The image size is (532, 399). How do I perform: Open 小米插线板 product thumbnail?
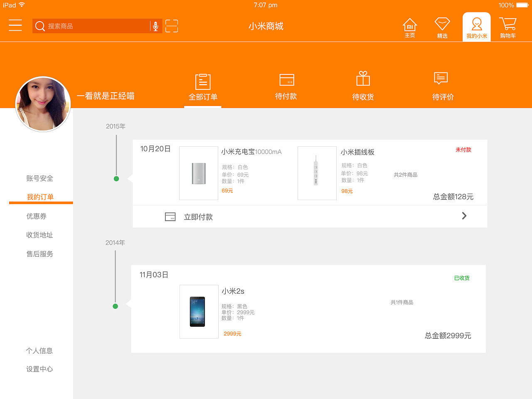317,173
